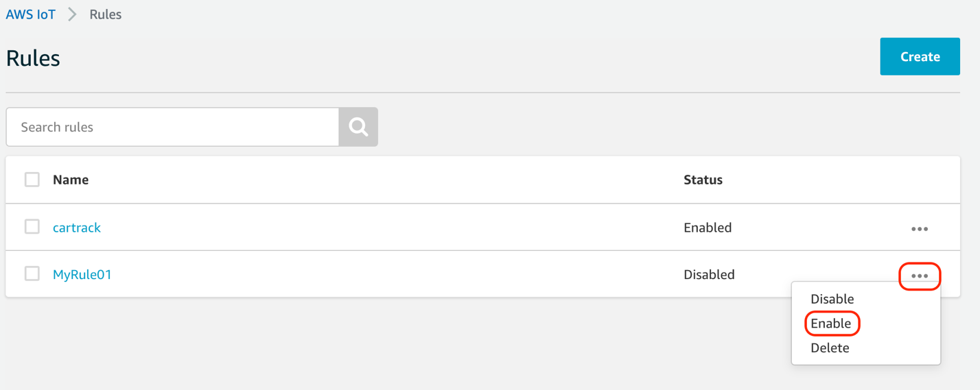The height and width of the screenshot is (390, 980).
Task: Open the cartrack row ellipsis menu
Action: [x=920, y=229]
